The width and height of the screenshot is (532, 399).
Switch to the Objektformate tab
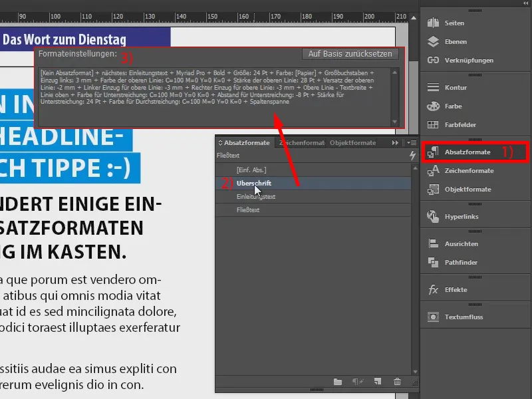[352, 143]
